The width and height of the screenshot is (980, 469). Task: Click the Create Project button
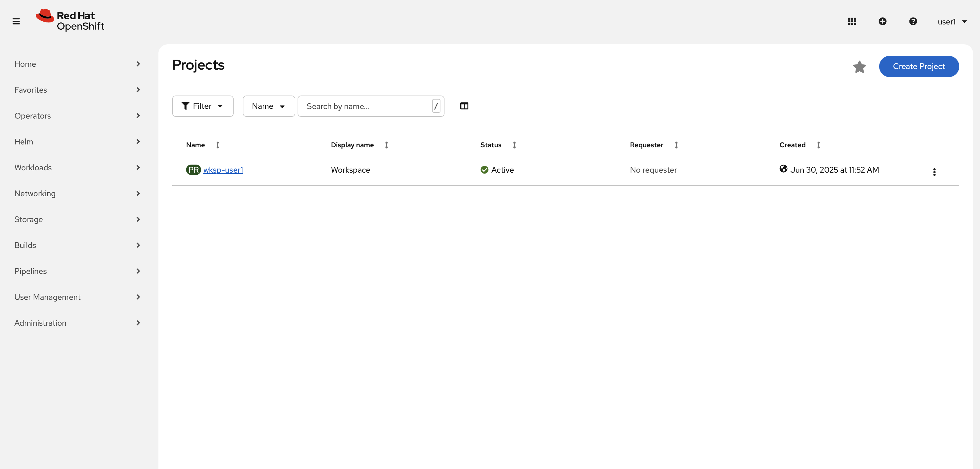point(919,66)
